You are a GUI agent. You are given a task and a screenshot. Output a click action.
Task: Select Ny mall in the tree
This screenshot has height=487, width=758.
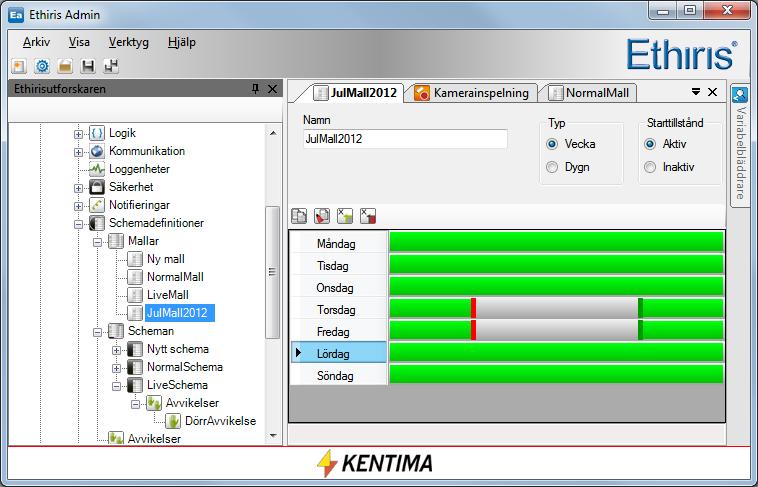[x=166, y=259]
